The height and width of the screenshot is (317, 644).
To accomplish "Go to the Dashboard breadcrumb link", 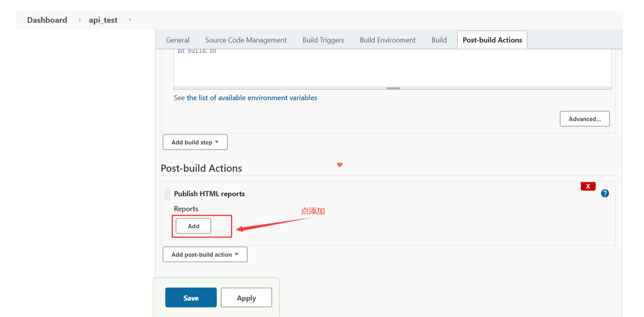I will pyautogui.click(x=47, y=20).
